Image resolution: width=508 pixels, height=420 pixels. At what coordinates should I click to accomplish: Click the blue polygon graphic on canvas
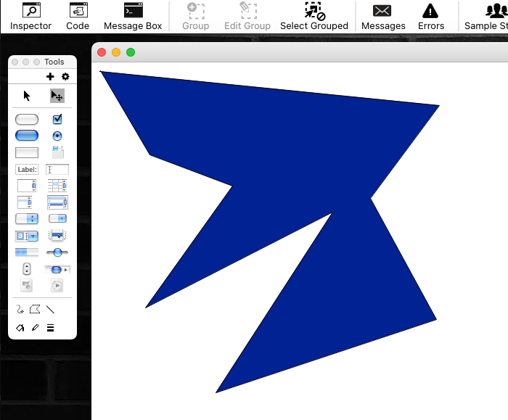point(305,145)
